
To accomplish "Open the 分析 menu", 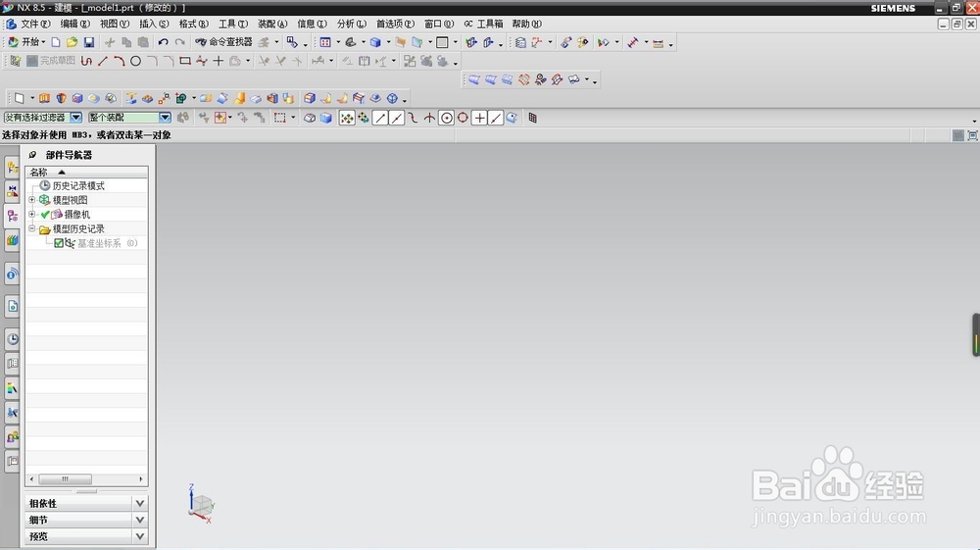I will tap(351, 24).
